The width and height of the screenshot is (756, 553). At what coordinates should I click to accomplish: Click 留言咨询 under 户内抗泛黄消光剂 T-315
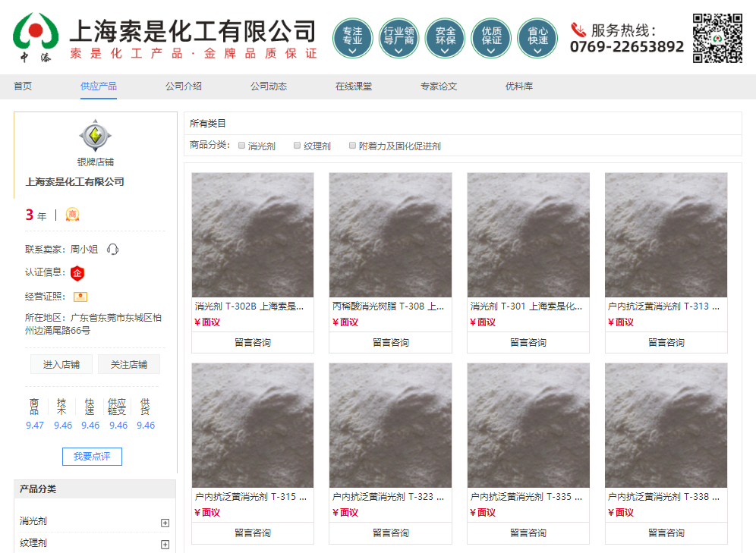coord(253,533)
